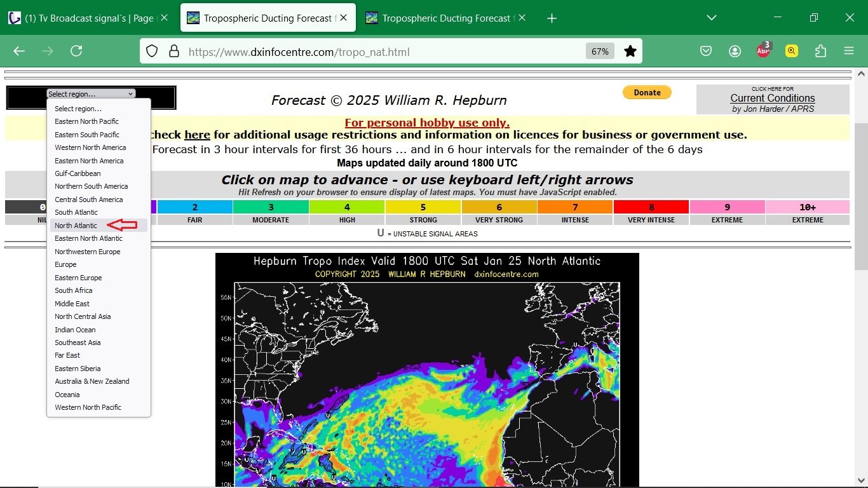The height and width of the screenshot is (488, 868).
Task: Open Current Conditions by Jon Harder
Action: 773,99
